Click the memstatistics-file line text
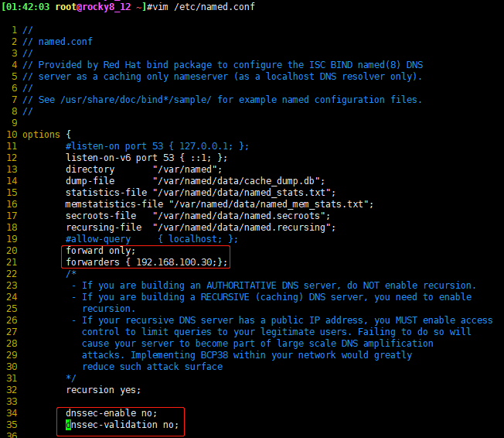504x438 pixels. [220, 204]
